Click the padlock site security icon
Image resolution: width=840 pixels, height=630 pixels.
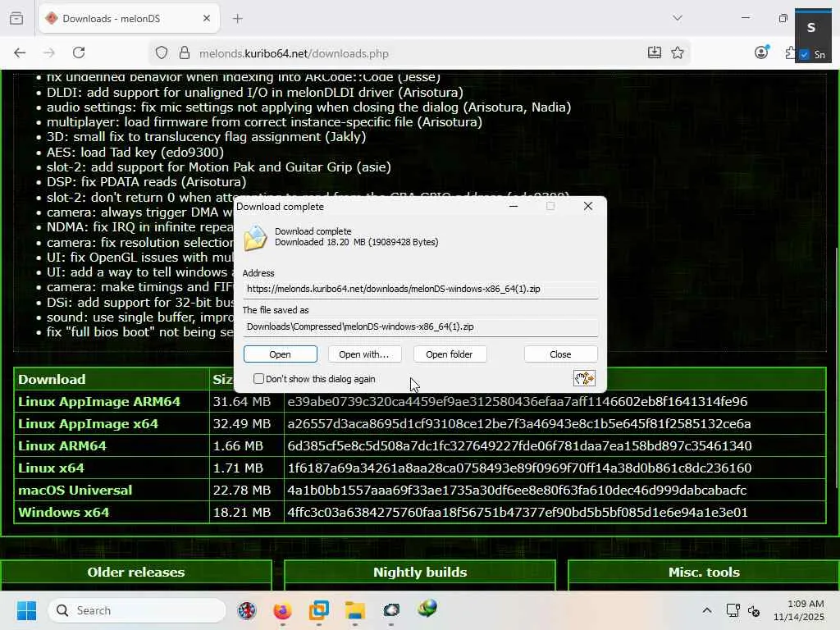[x=185, y=53]
